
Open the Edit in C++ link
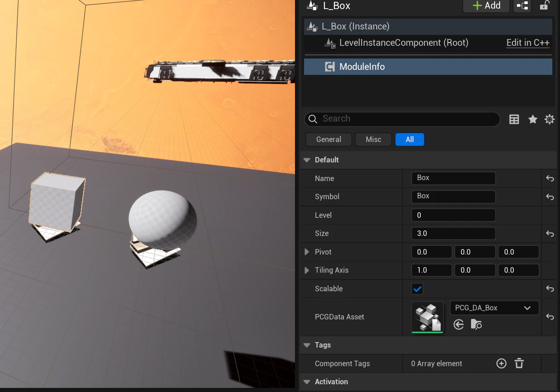[x=528, y=43]
